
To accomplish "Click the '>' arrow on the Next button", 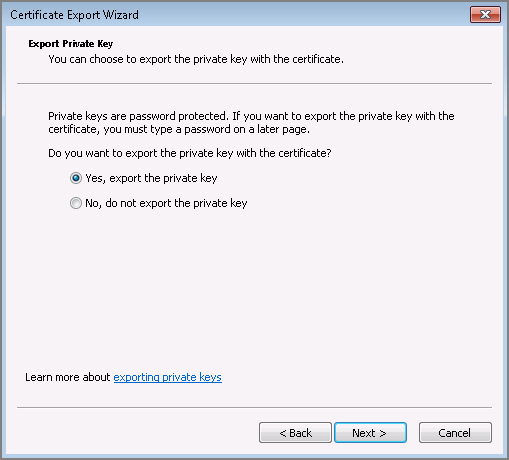I will click(383, 433).
